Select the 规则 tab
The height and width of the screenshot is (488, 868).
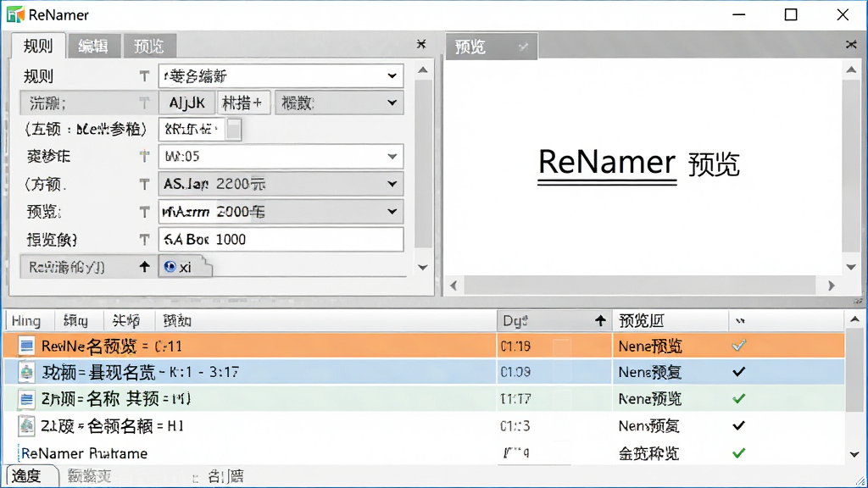point(38,46)
